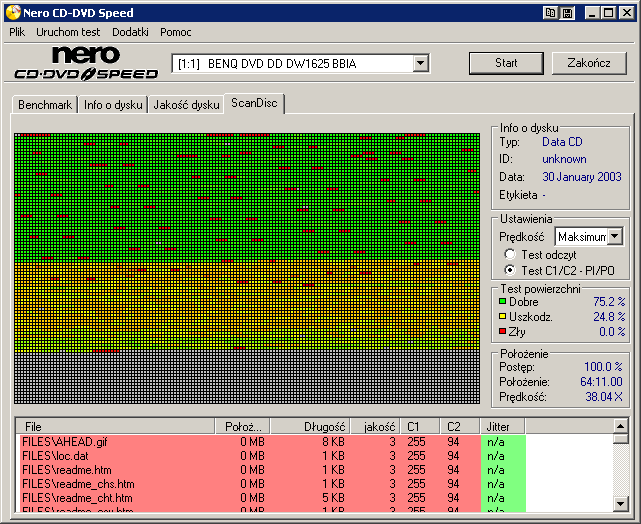Screen dimensions: 641x524
Task: Click the file list scroll up arrow
Action: point(621,426)
